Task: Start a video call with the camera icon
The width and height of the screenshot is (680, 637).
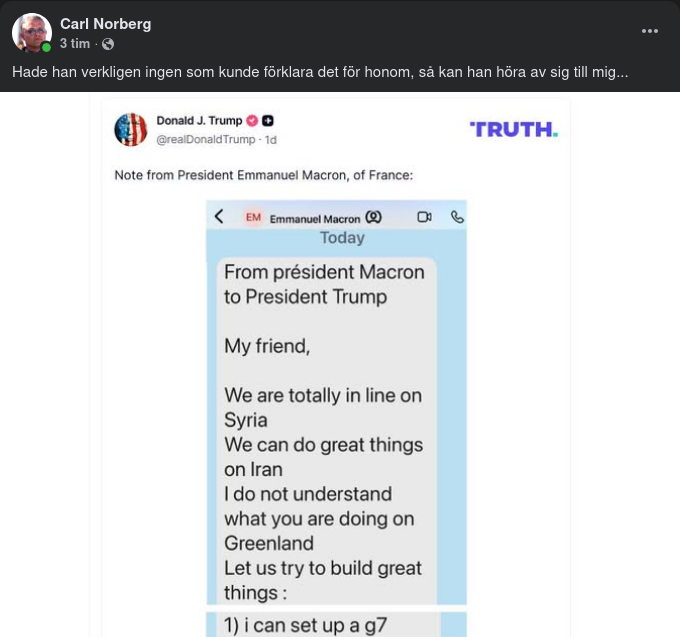Action: point(424,217)
